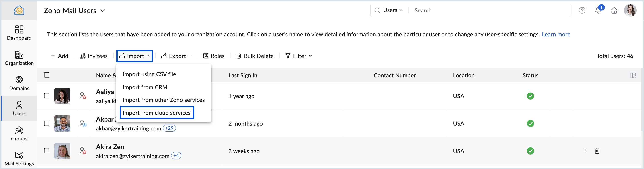Open the Filter dropdown
This screenshot has width=644, height=169.
click(299, 56)
